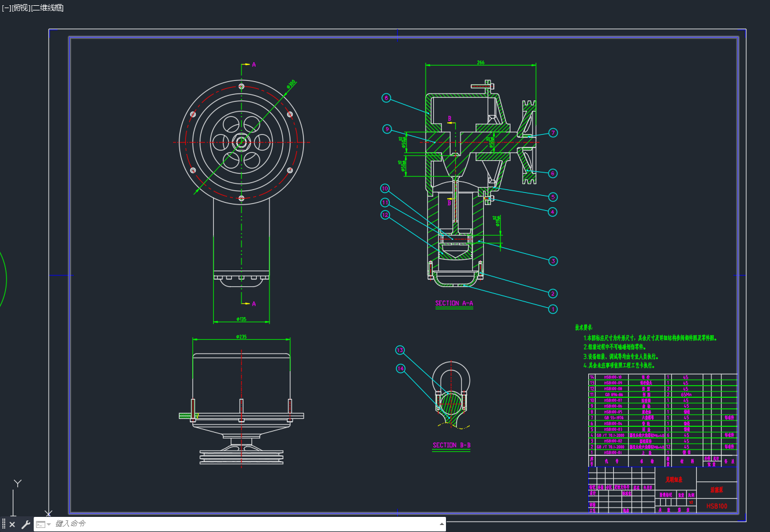Click the 活塞泵 title in title block
Screen dimensions: 770x532
coord(717,490)
